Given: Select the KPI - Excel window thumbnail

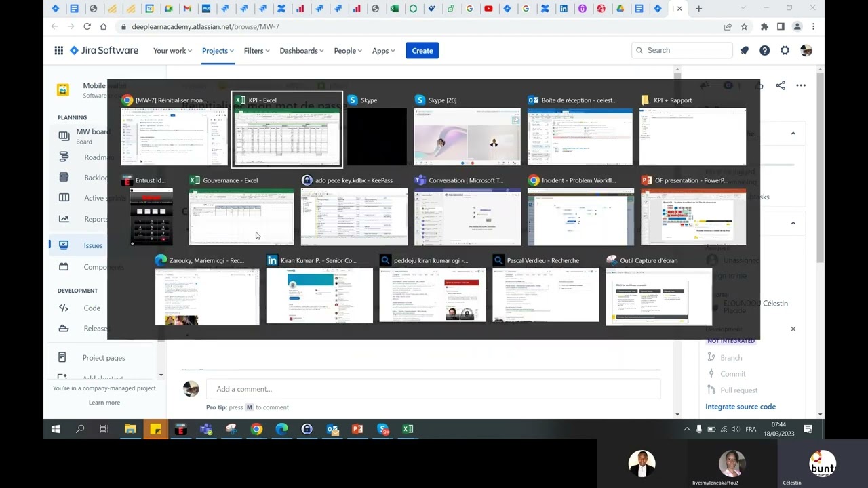Looking at the screenshot, I should [x=287, y=129].
